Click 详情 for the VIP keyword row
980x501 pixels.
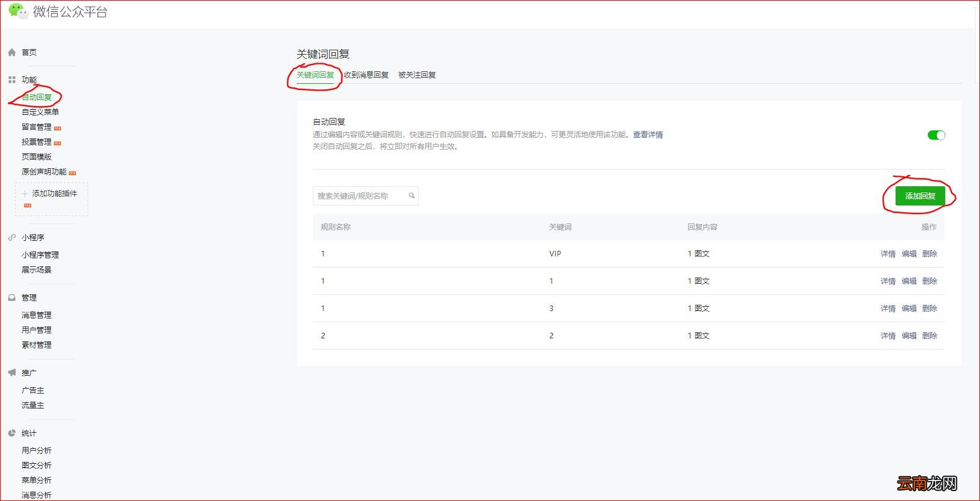[x=888, y=254]
